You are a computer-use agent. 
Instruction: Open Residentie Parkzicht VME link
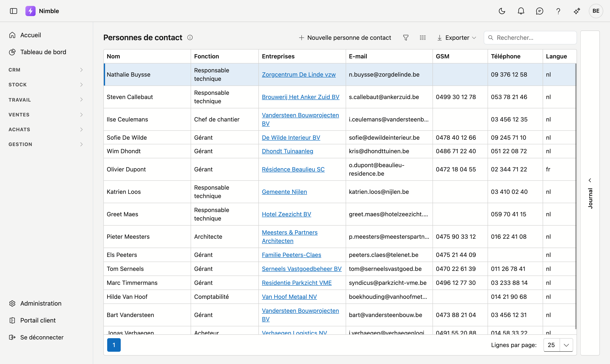[x=297, y=283]
